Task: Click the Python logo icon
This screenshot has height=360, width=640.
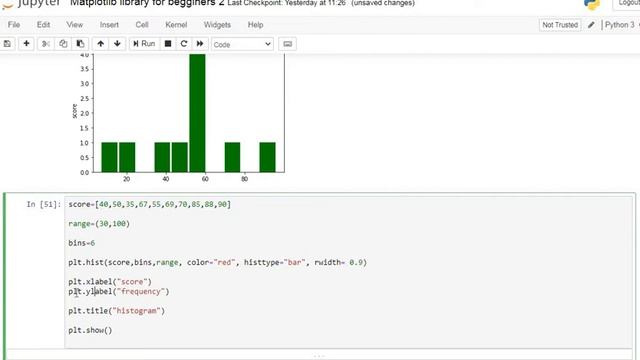Action: click(592, 4)
